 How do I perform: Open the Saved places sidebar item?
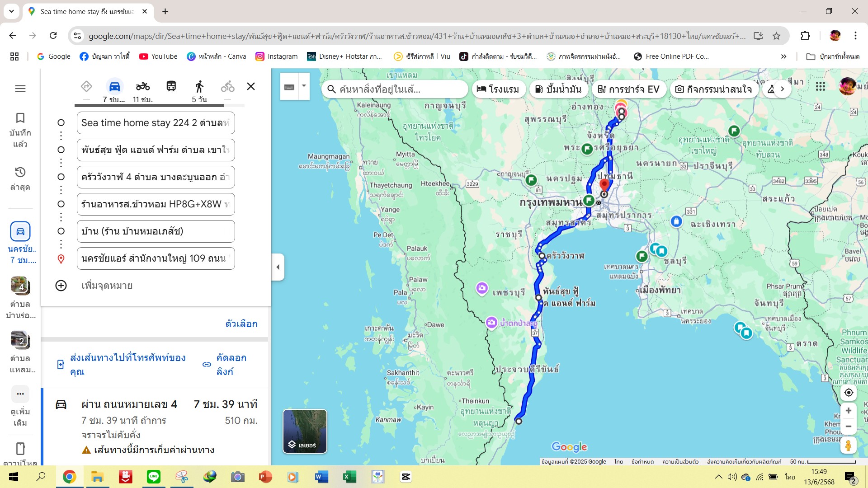(20, 130)
